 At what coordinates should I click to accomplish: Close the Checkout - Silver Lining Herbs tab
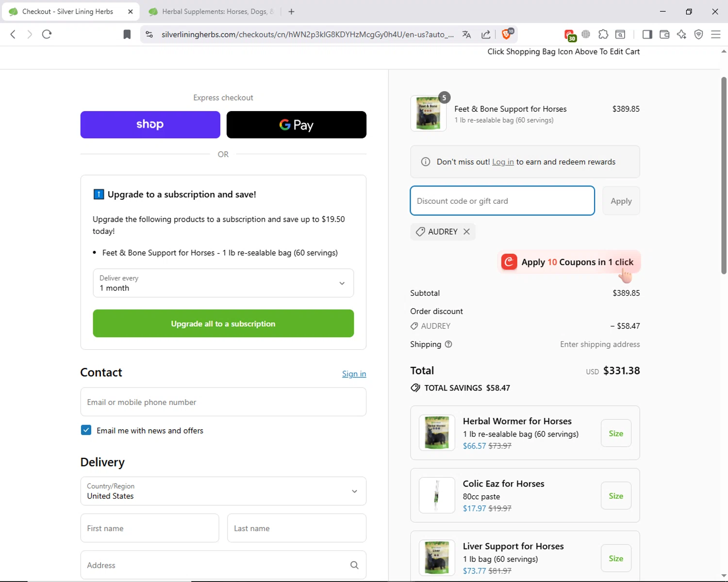pos(131,12)
